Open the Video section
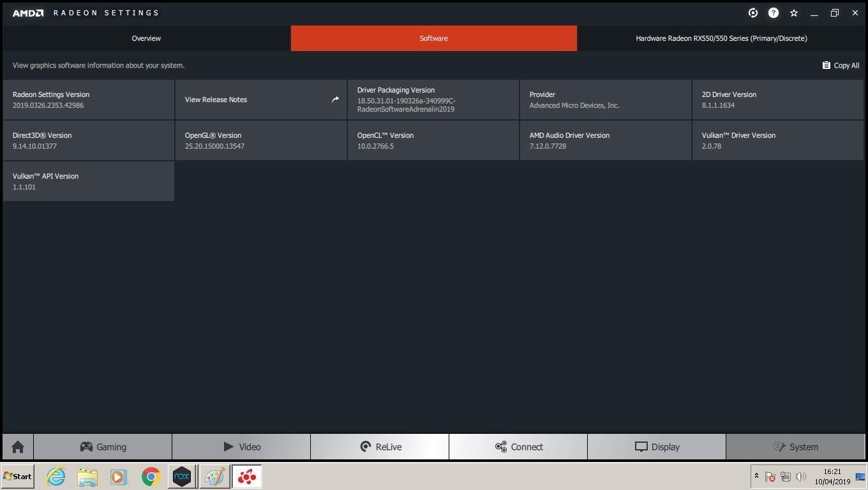Image resolution: width=868 pixels, height=490 pixels. (241, 447)
